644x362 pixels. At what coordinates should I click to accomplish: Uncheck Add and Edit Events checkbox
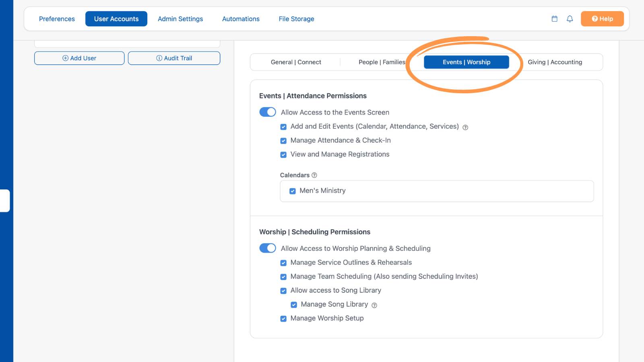click(x=283, y=127)
